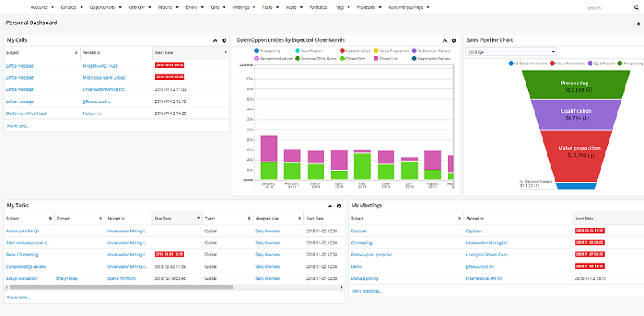Toggle Value Proposition series in opportunities legend
The image size is (644, 316).
coord(391,51)
